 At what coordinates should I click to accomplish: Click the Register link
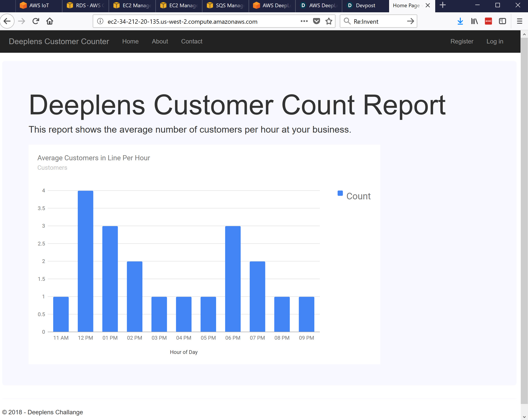click(462, 41)
